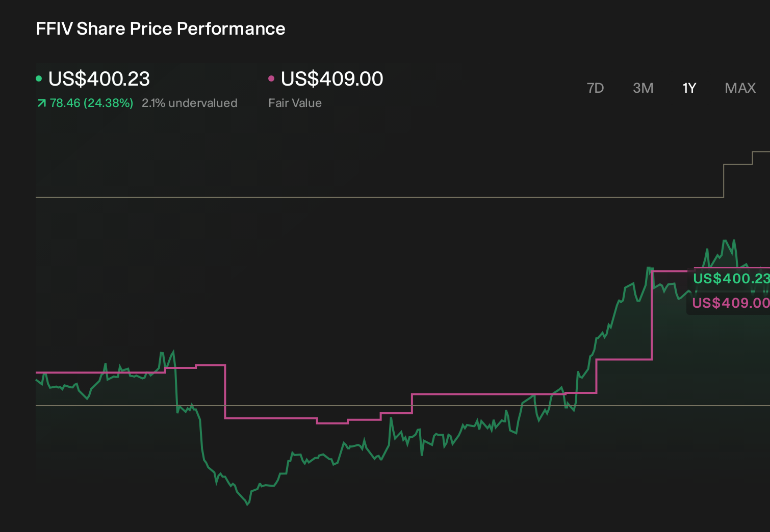770x532 pixels.
Task: Click the green up-right arrow gain icon
Action: coord(42,103)
